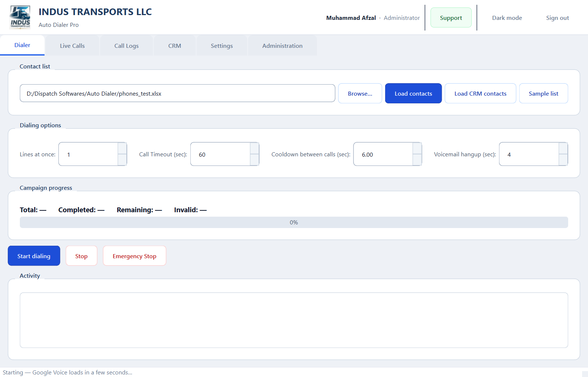
Task: Increase Call Timeout with up arrow
Action: click(255, 148)
